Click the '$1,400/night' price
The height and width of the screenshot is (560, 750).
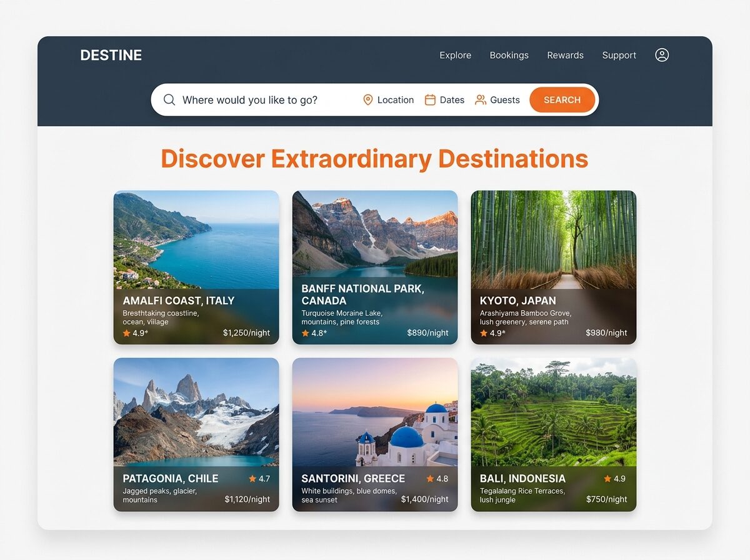[x=425, y=499]
